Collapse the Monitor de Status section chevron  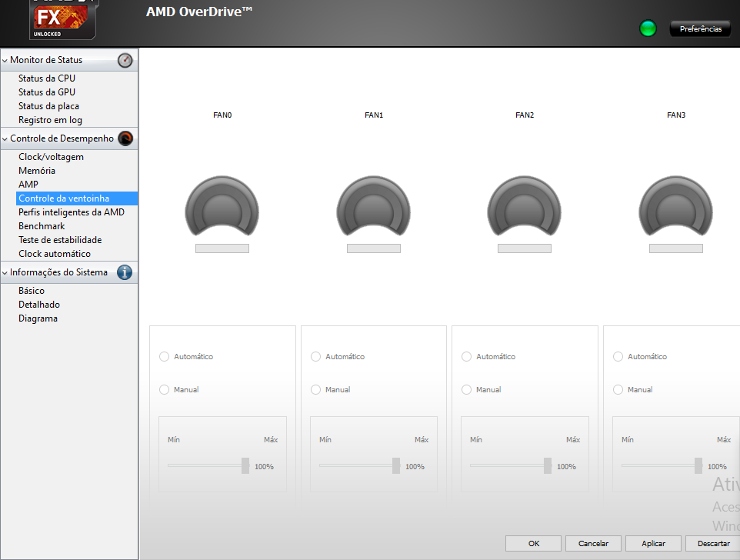coord(5,61)
